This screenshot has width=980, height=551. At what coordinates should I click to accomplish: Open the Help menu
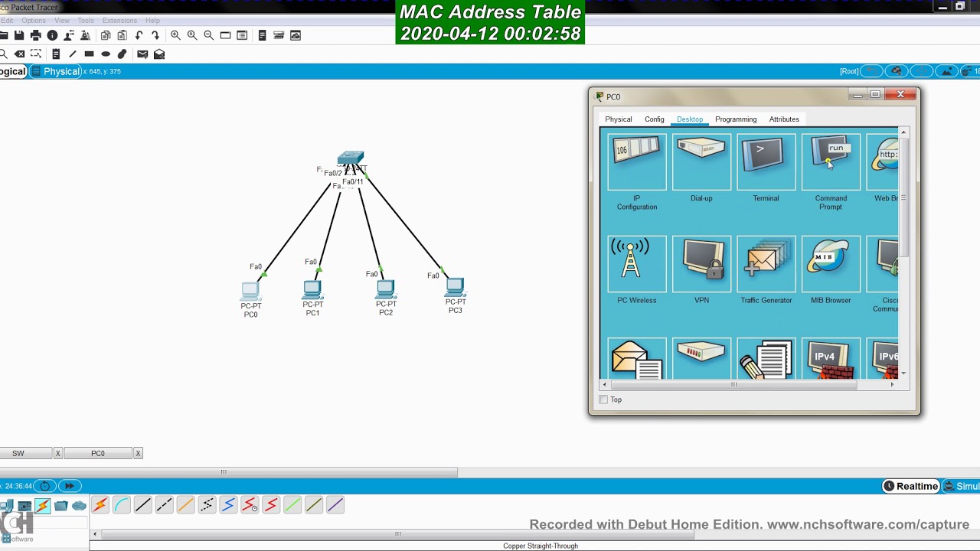152,21
